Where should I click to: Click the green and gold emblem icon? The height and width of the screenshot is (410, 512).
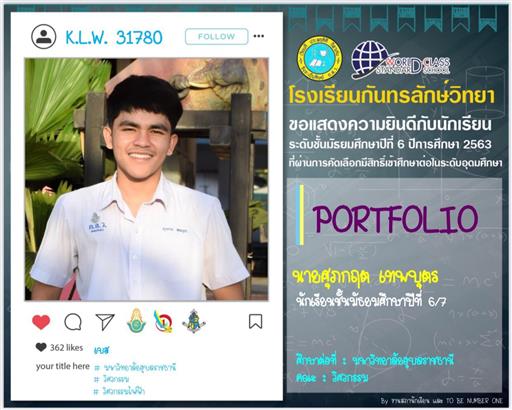[x=136, y=321]
